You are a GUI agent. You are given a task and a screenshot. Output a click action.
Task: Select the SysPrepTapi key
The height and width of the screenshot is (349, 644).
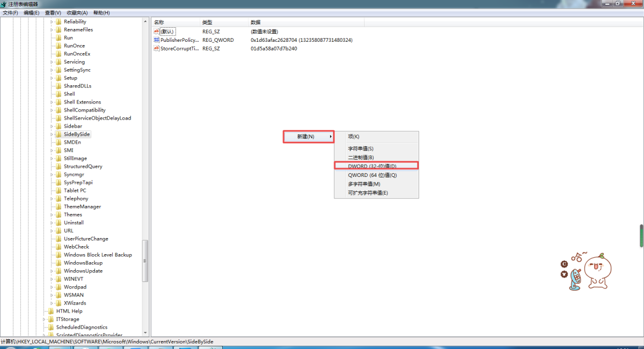tap(78, 183)
